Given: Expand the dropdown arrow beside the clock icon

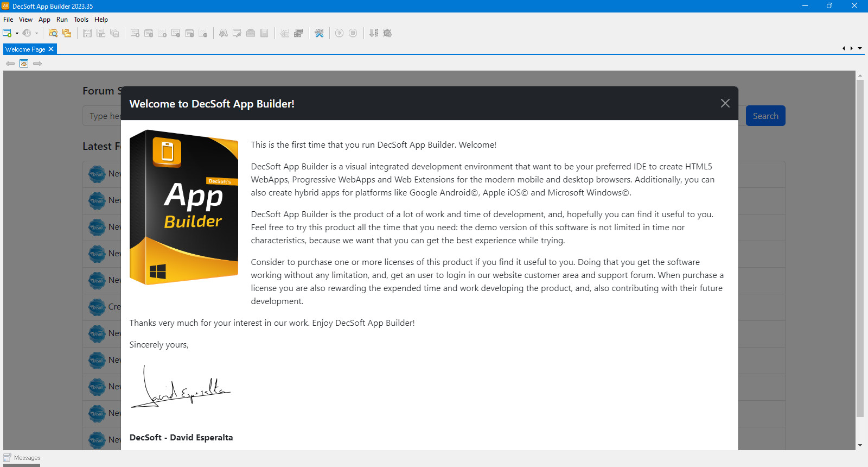Looking at the screenshot, I should click(36, 33).
